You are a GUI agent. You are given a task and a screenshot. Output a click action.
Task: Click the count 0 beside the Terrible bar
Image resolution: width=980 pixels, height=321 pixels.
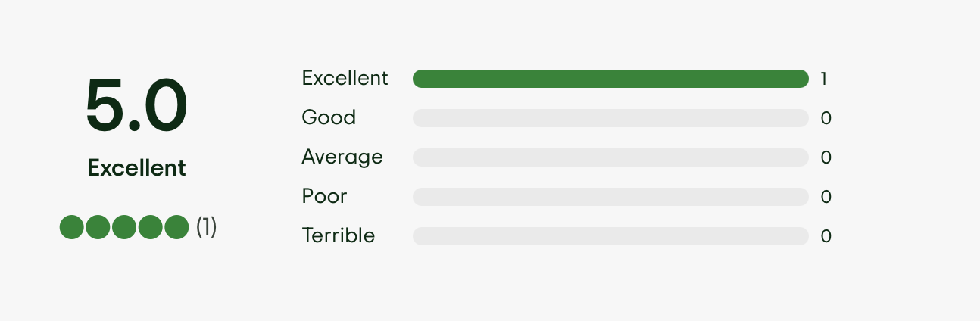pos(826,236)
